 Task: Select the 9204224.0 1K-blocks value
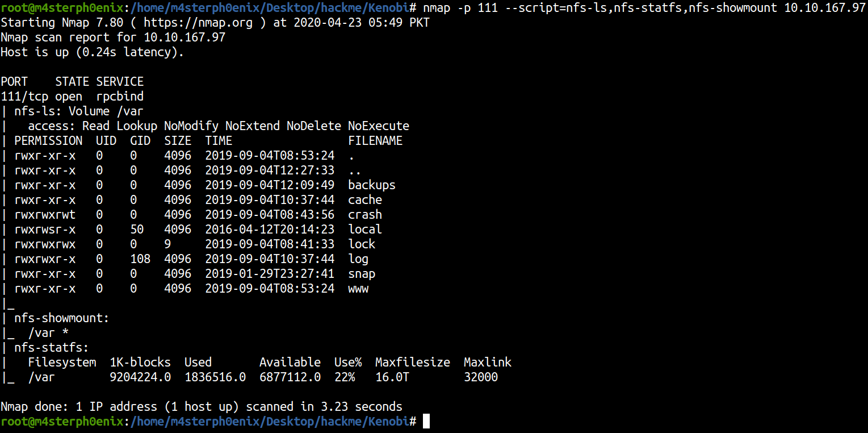click(140, 377)
